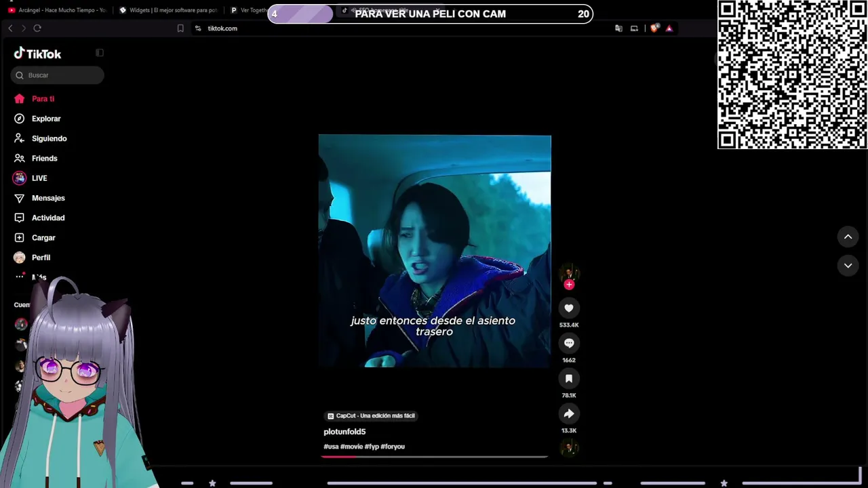Screen dimensions: 868x488
Task: Open the Para ti feed
Action: (x=43, y=99)
